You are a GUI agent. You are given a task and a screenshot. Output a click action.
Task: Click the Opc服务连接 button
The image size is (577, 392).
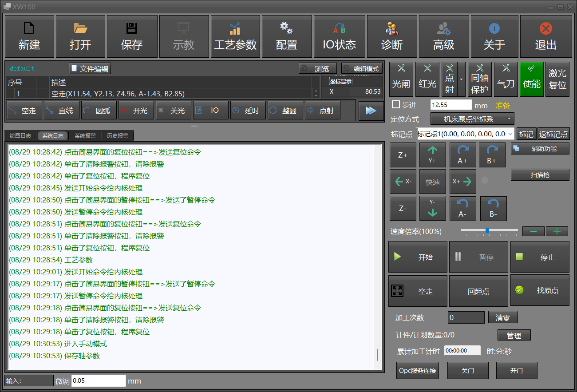[417, 371]
